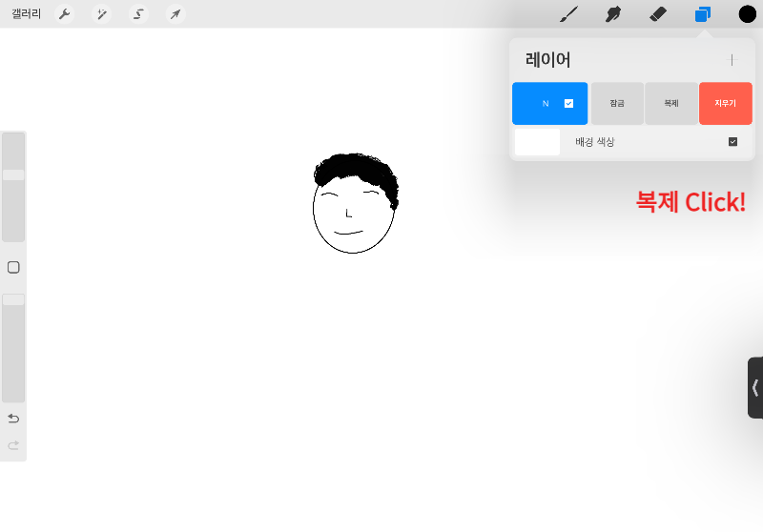Activate the Transform arrow tool
Viewport: 763px width, 532px height.
tap(175, 14)
